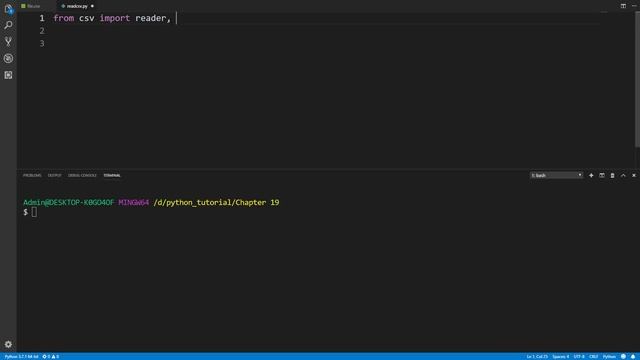This screenshot has height=360, width=640.
Task: Kill terminal with trash icon
Action: point(612,176)
